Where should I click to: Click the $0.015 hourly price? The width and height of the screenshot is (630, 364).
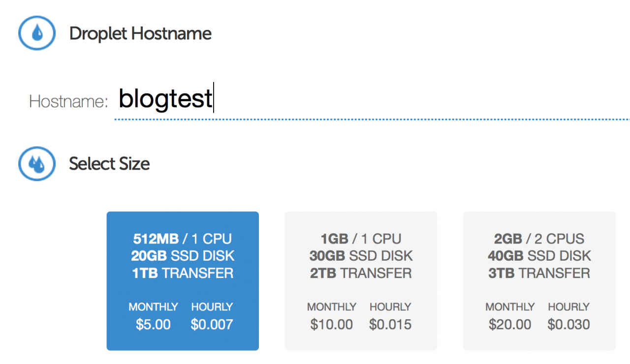point(390,325)
